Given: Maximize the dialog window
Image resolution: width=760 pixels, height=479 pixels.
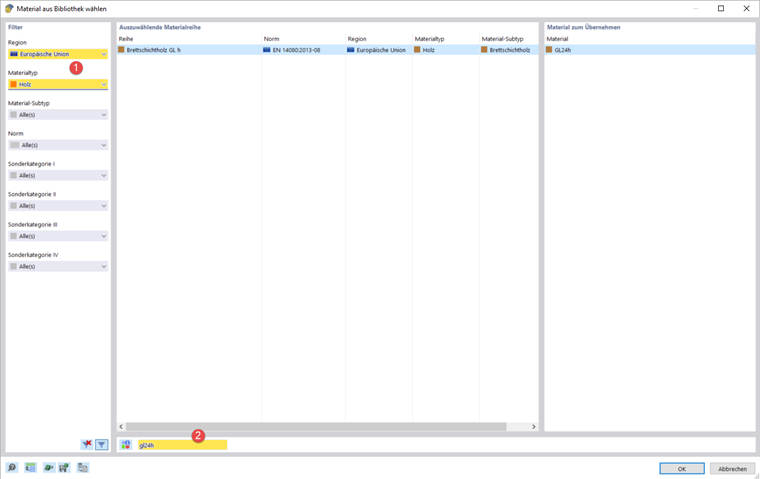Looking at the screenshot, I should pyautogui.click(x=721, y=8).
